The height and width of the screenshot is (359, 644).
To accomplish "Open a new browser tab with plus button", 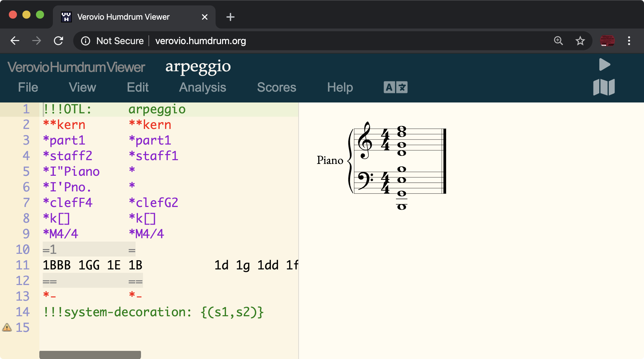I will [230, 17].
